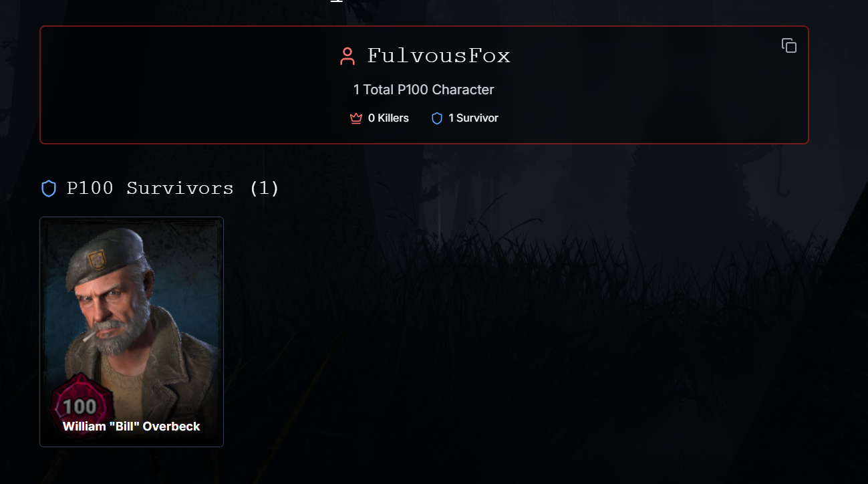Screen dimensions: 868x484
Task: Click the red crown Killers icon
Action: 356,118
